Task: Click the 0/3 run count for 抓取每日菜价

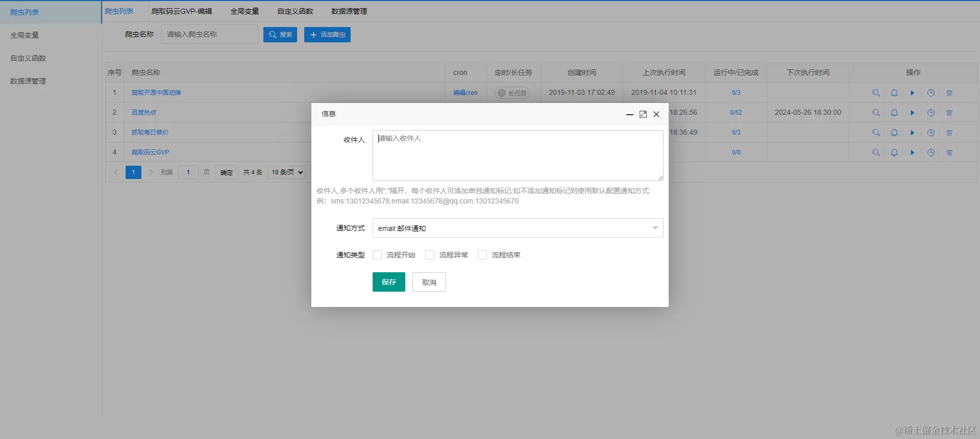Action: [736, 133]
